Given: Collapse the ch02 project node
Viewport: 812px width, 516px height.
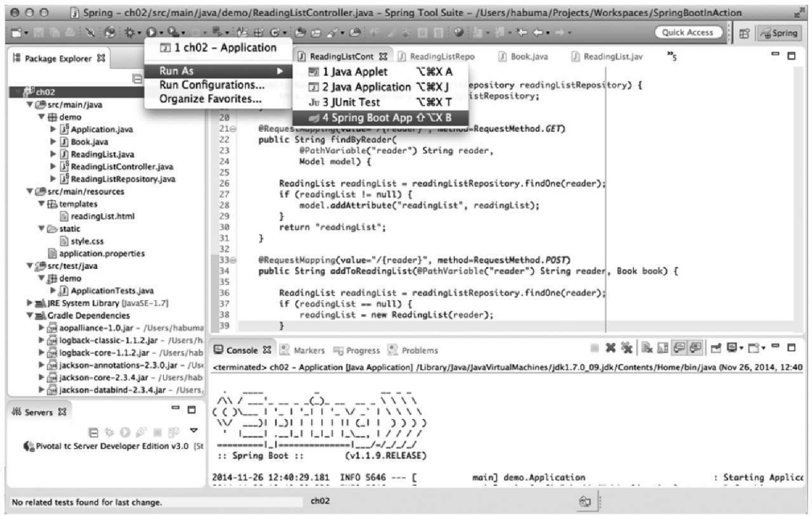Looking at the screenshot, I should coord(18,92).
